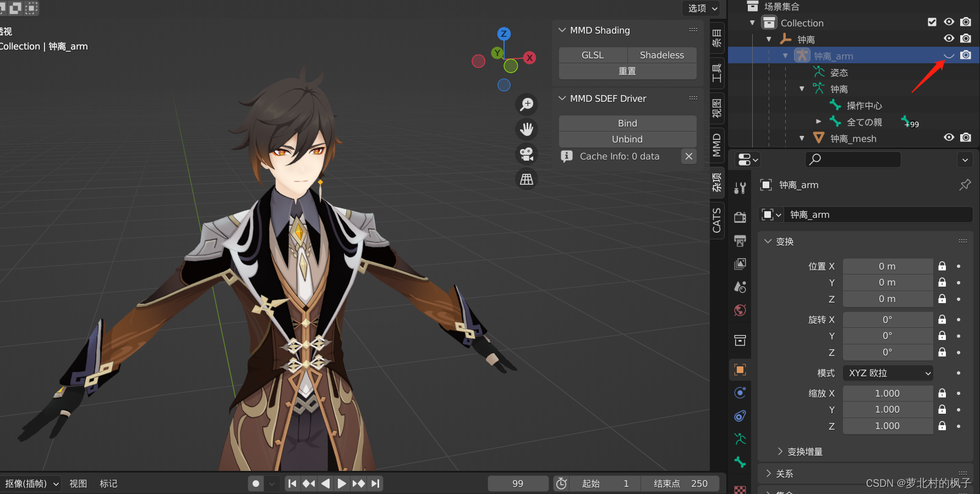Toggle viewport visibility of Collection
This screenshot has height=494, width=980.
click(x=949, y=22)
